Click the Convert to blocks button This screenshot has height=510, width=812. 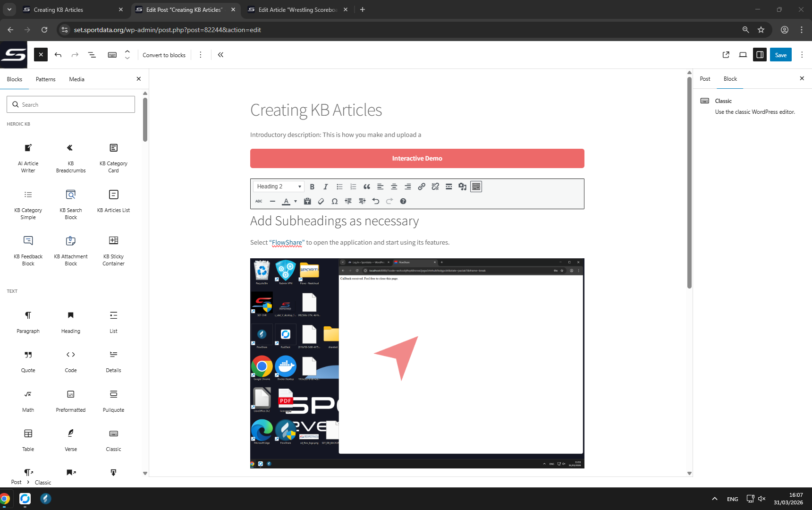pyautogui.click(x=164, y=55)
